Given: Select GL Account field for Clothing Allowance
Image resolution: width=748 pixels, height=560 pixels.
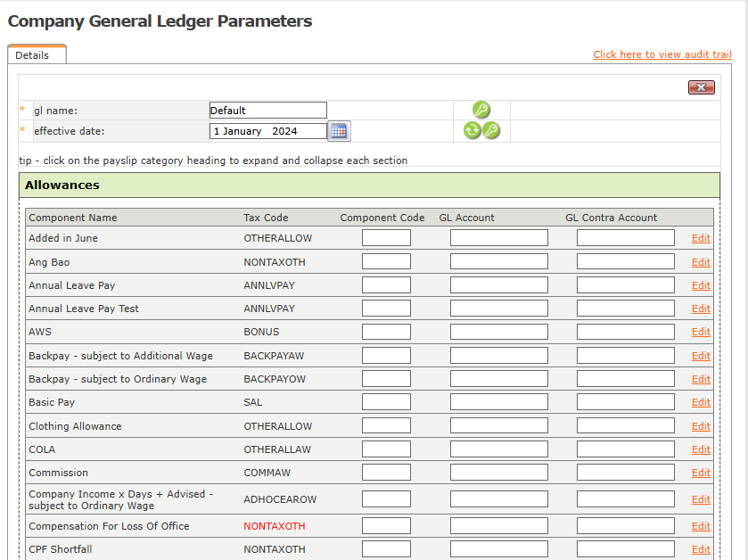Looking at the screenshot, I should (x=498, y=426).
